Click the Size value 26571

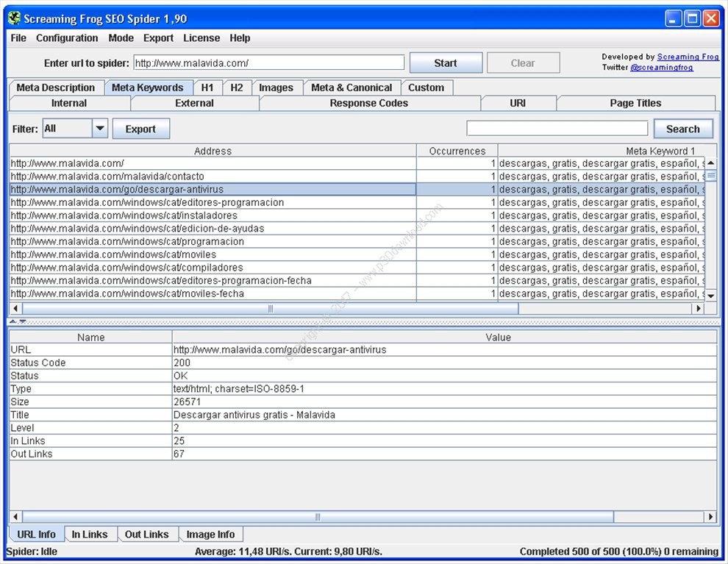coord(187,401)
